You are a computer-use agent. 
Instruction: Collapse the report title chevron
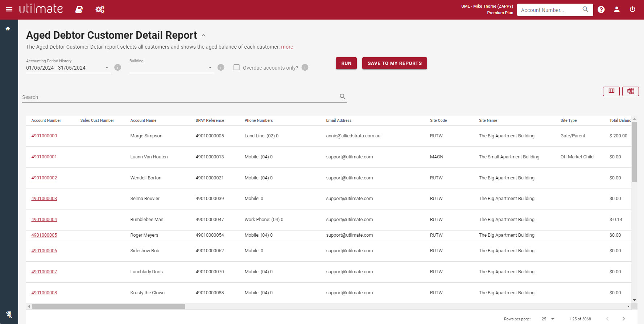coord(204,36)
